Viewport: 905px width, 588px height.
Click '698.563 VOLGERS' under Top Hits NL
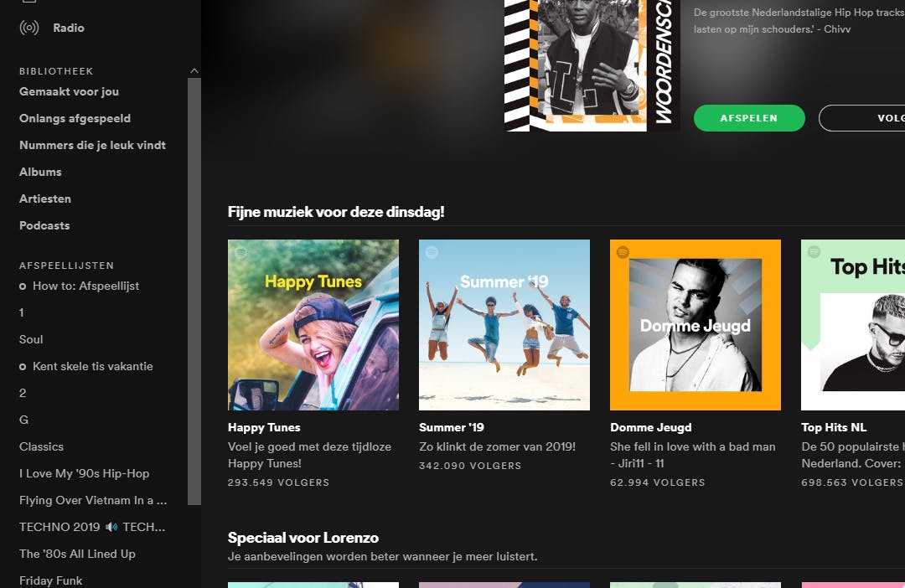click(852, 482)
